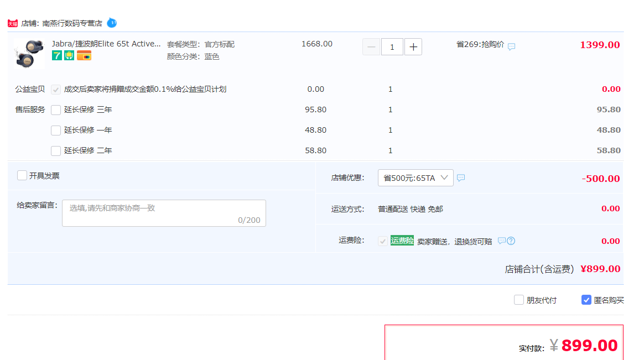Screen dimensions: 644x360
Task: Click the disabled 公益宝贝 checkbox
Action: (56, 90)
